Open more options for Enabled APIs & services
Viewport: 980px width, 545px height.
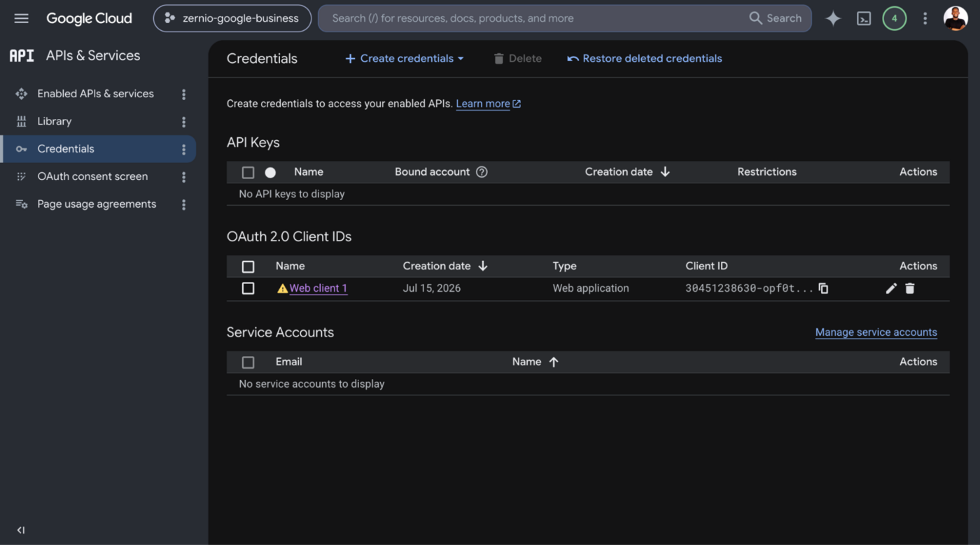[x=183, y=94]
